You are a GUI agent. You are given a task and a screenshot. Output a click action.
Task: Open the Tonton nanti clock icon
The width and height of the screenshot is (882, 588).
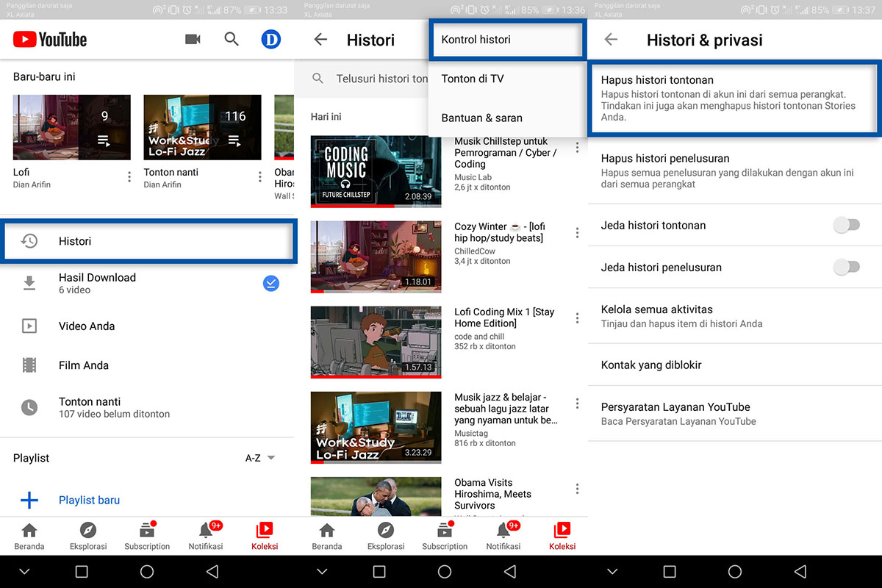pyautogui.click(x=29, y=408)
